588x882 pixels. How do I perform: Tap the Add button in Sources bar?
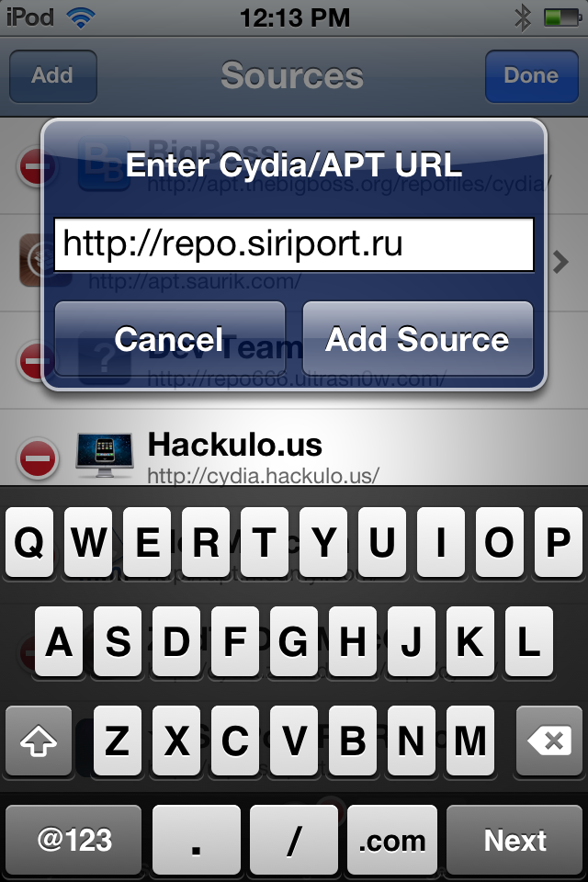click(53, 76)
